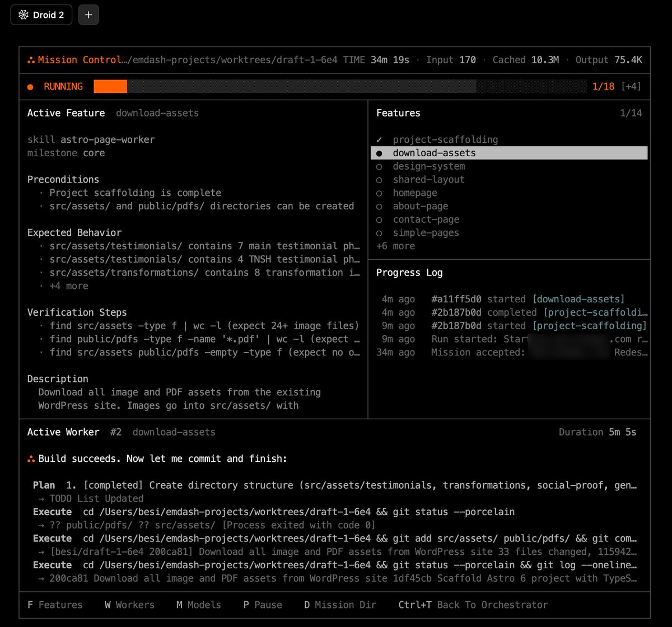This screenshot has height=627, width=672.
Task: Select the highlighted download-assets feature row
Action: pos(509,153)
